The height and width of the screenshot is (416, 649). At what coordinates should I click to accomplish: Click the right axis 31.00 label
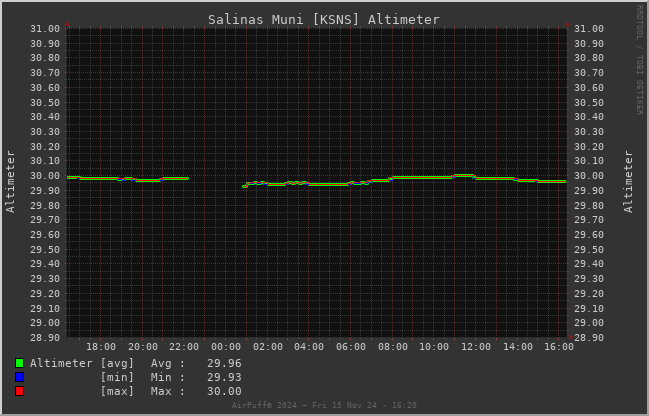589,29
